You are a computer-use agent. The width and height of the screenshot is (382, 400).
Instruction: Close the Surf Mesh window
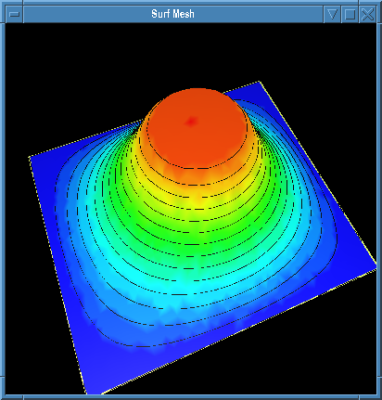368,14
